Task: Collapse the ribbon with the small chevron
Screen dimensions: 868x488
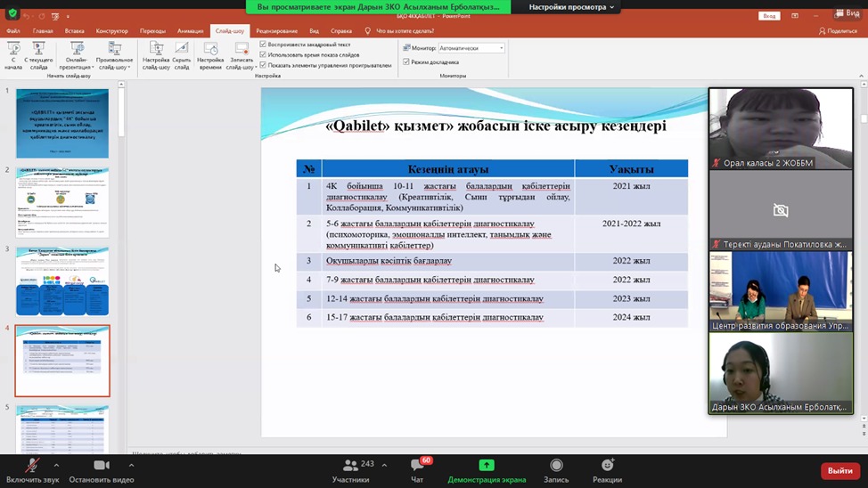Action: click(x=861, y=76)
